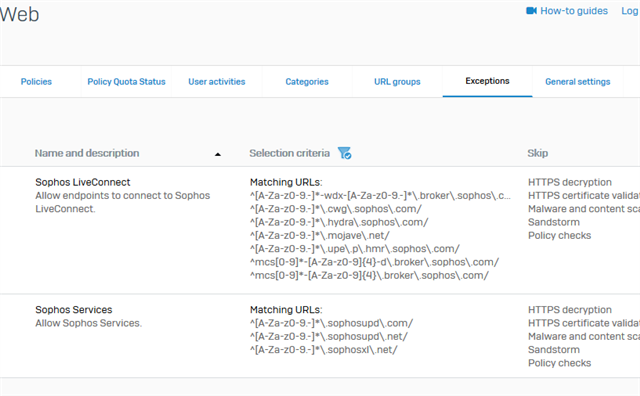Click the mcs {4}\.broker\.sophos\.com pattern

pos(369,276)
